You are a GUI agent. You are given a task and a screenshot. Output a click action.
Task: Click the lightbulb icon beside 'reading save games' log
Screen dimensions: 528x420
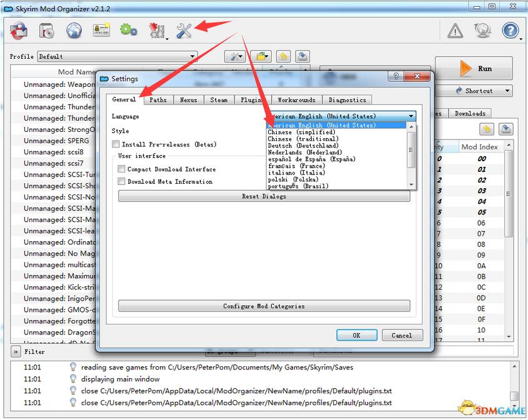(72, 367)
